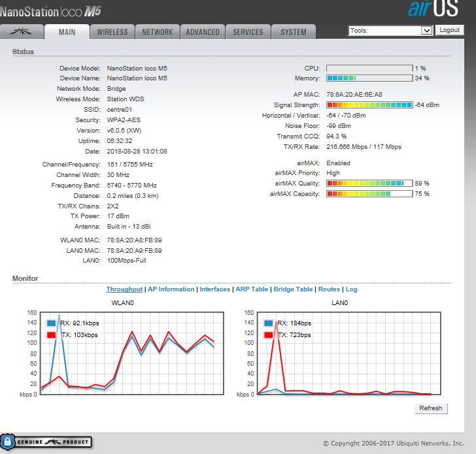Click the airMAX value Enabled
Image resolution: width=476 pixels, height=454 pixels.
338,163
